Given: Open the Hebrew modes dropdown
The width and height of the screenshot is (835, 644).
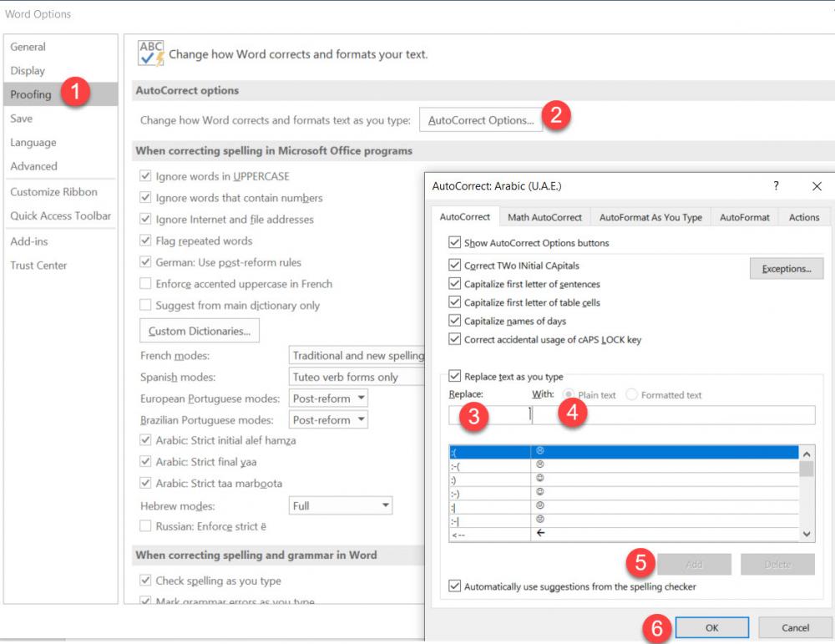Looking at the screenshot, I should [x=341, y=505].
